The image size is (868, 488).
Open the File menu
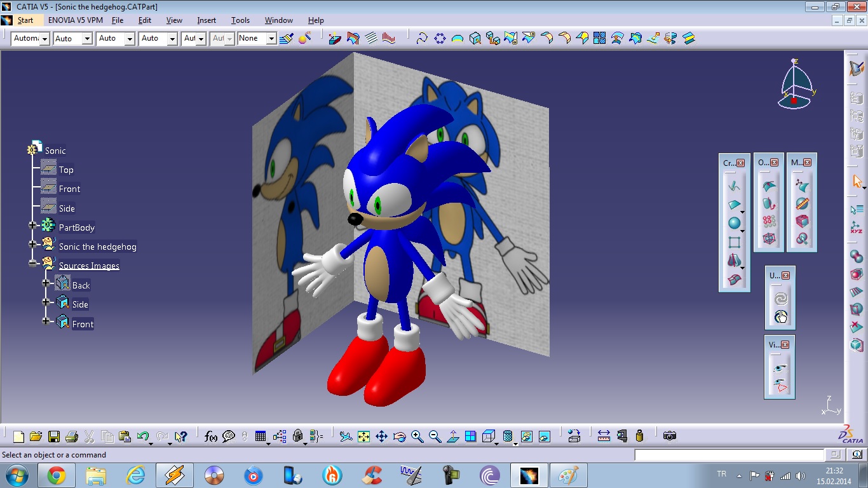(118, 20)
